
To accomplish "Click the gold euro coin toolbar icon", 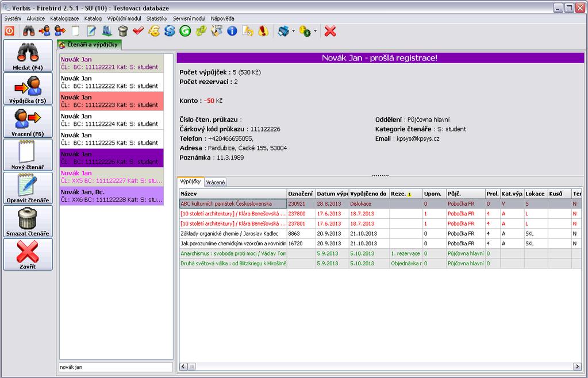I will coord(153,31).
